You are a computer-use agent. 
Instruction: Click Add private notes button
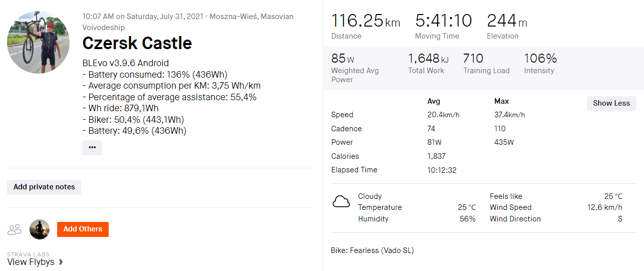click(x=44, y=187)
